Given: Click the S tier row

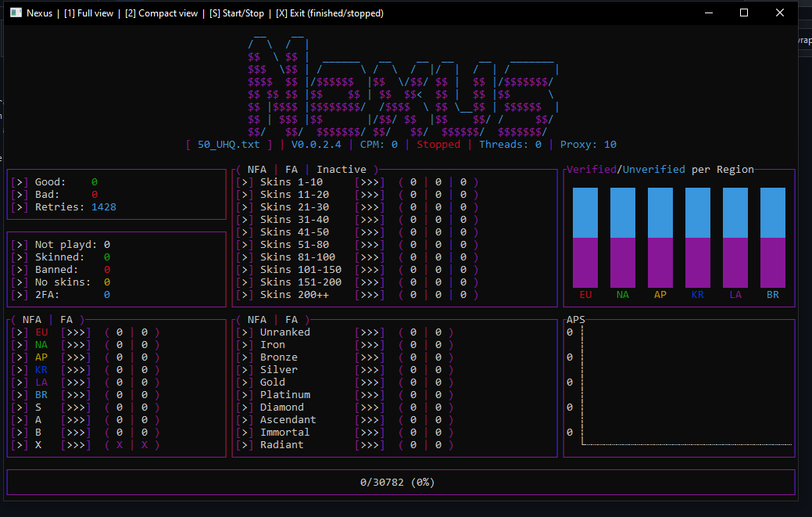Looking at the screenshot, I should (85, 407).
